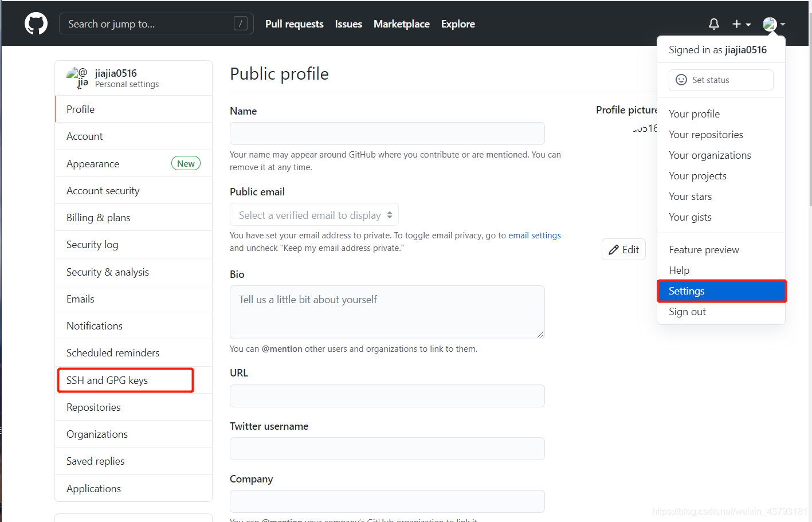Open Scheduled reminders in sidebar

point(134,353)
